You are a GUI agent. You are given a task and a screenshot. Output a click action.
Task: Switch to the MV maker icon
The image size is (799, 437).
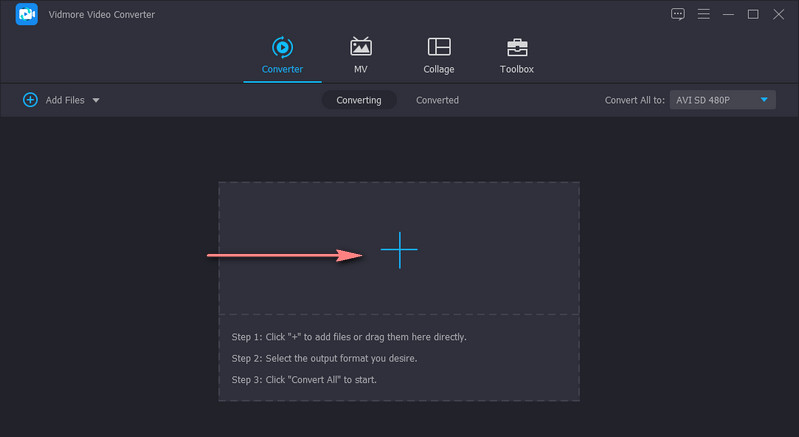click(360, 47)
